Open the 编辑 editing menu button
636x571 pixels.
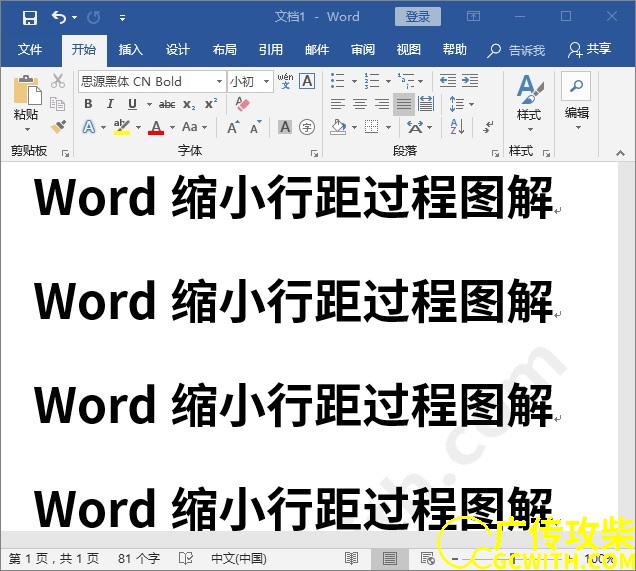(576, 101)
